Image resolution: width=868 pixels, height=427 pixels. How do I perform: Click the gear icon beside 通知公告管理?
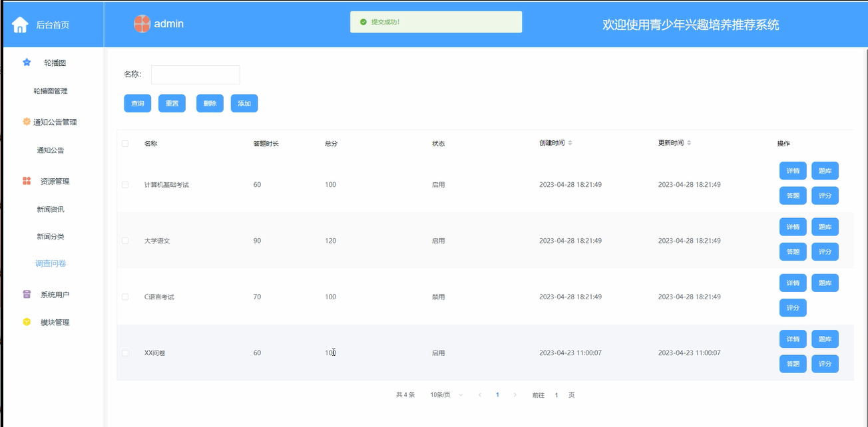point(27,122)
